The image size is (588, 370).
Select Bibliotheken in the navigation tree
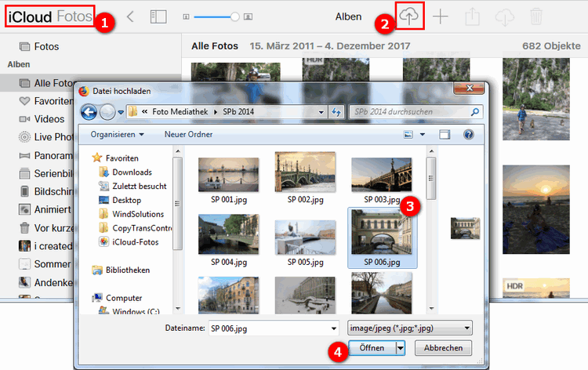click(x=127, y=270)
